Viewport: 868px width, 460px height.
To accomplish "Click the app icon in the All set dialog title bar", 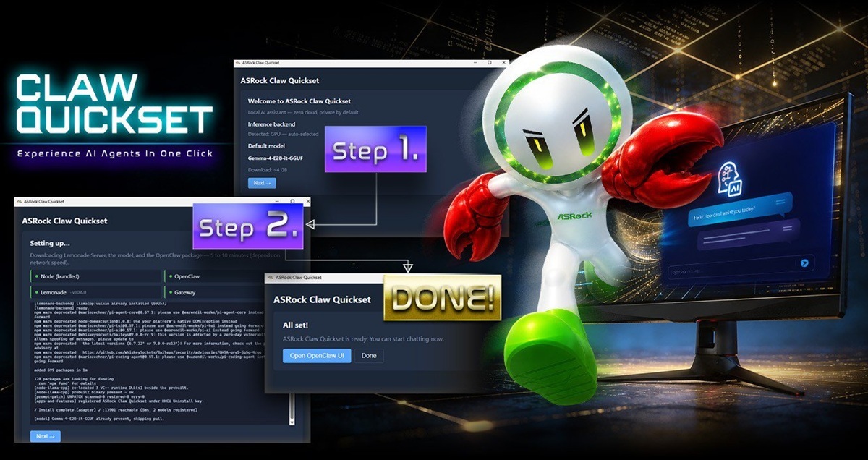I will click(270, 277).
